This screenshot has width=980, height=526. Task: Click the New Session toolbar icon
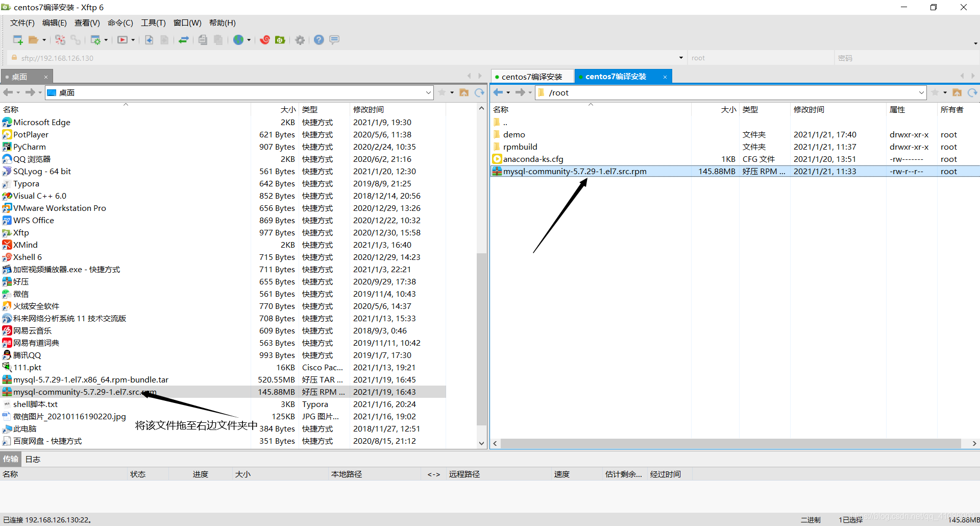(18, 40)
